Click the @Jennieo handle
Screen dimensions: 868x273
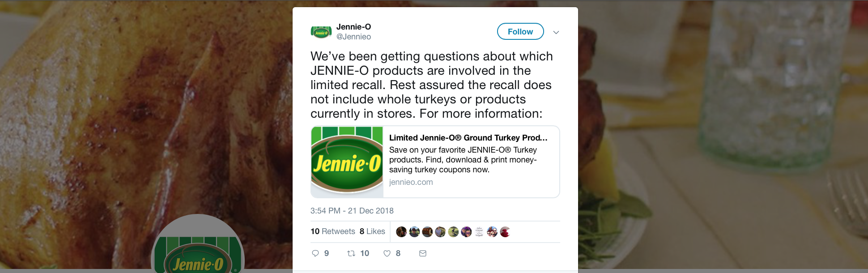[353, 37]
